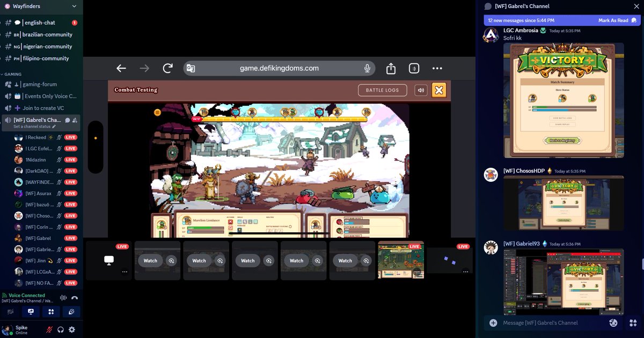
Task: Click Set a channel status
Action: tap(35, 127)
